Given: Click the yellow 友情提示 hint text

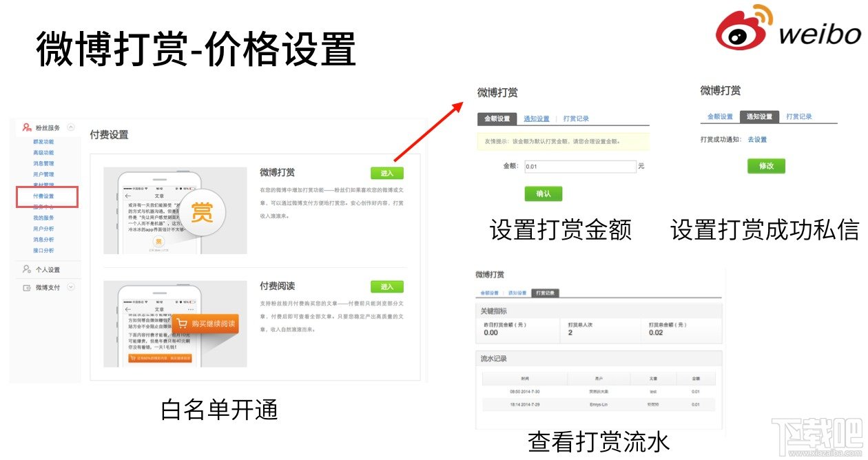Looking at the screenshot, I should click(552, 142).
